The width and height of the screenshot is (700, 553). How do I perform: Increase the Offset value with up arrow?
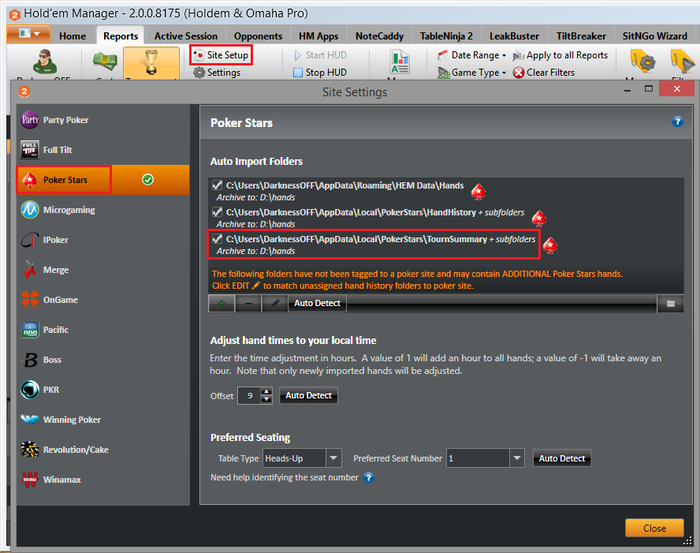click(267, 391)
